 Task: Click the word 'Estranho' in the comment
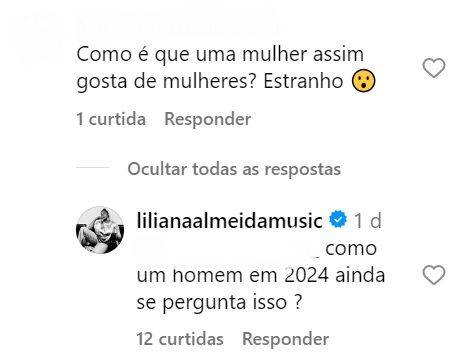(303, 81)
